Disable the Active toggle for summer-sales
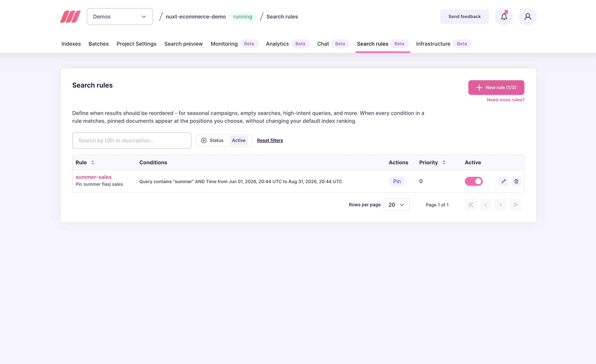Viewport: 596px width, 364px height. (474, 181)
